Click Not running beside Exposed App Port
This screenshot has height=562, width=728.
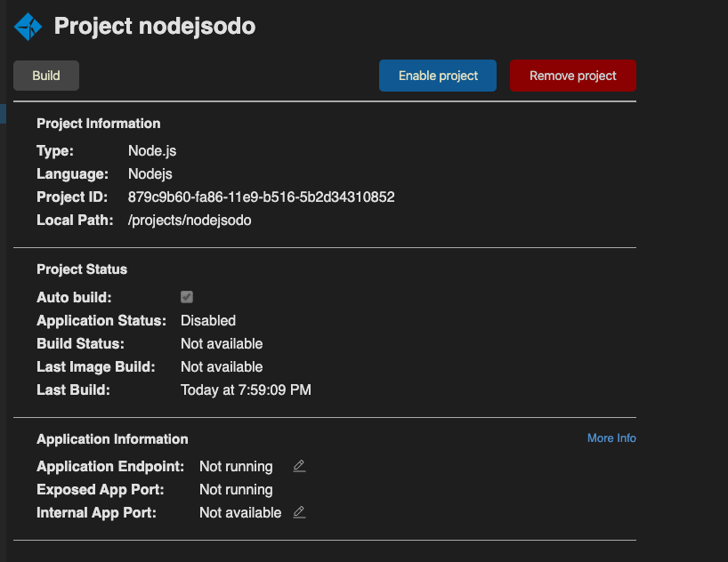pyautogui.click(x=235, y=489)
